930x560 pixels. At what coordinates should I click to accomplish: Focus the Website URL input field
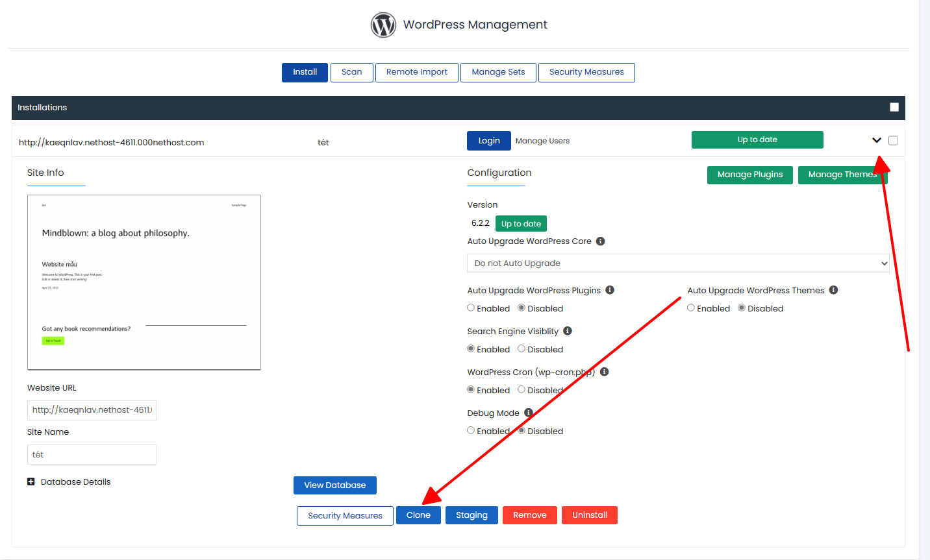click(92, 410)
